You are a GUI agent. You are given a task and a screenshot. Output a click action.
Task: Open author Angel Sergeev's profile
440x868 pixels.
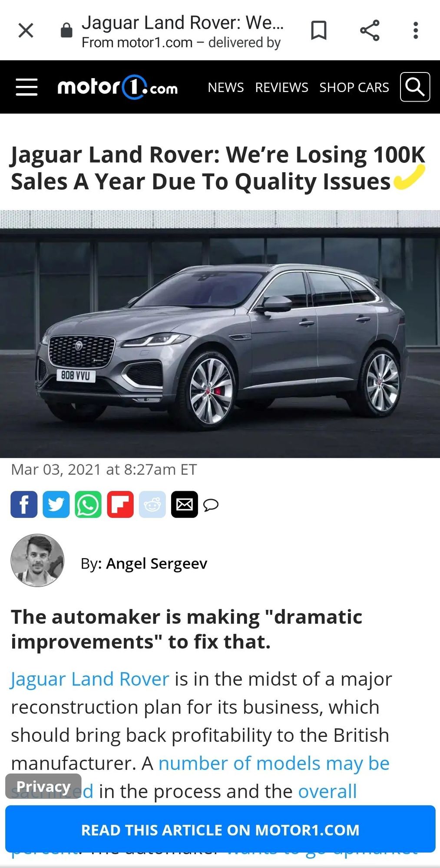point(157,563)
